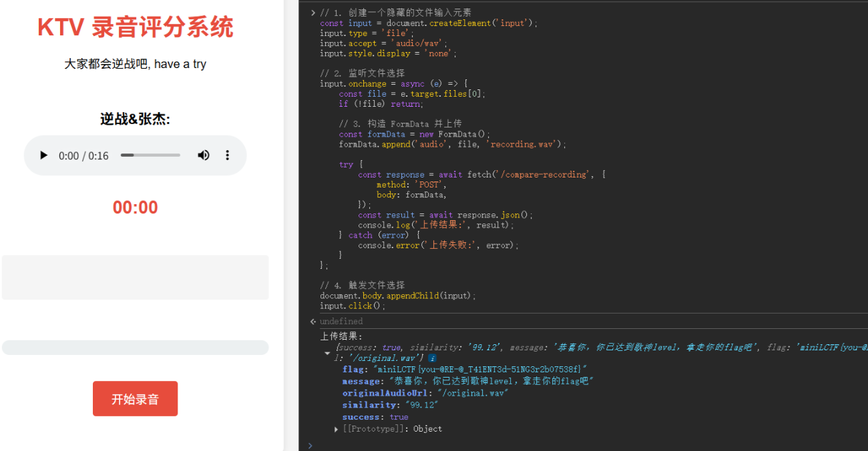Click the blue info icon in console
The height and width of the screenshot is (451, 868).
tap(432, 358)
